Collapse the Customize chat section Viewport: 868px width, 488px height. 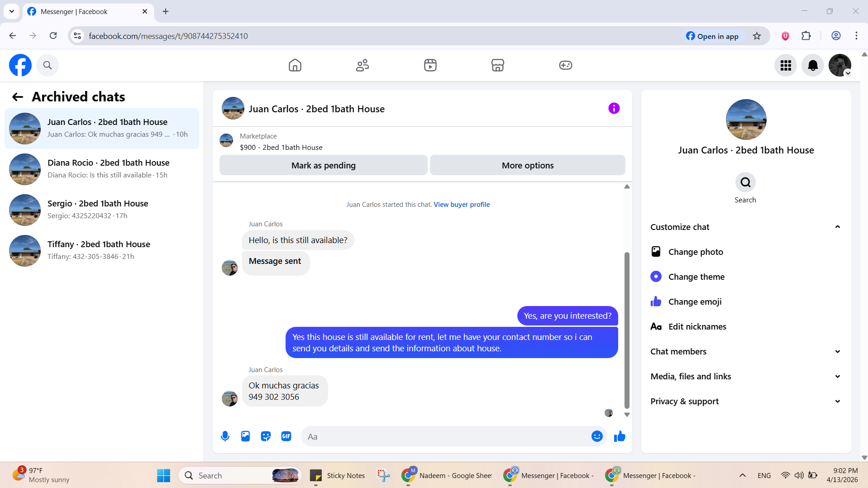(746, 227)
